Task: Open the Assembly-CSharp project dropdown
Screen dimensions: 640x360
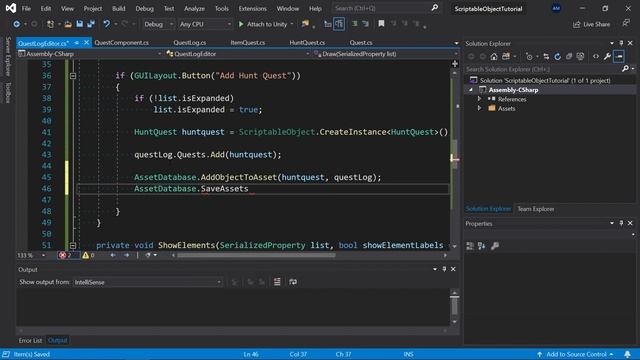Action: coord(89,54)
